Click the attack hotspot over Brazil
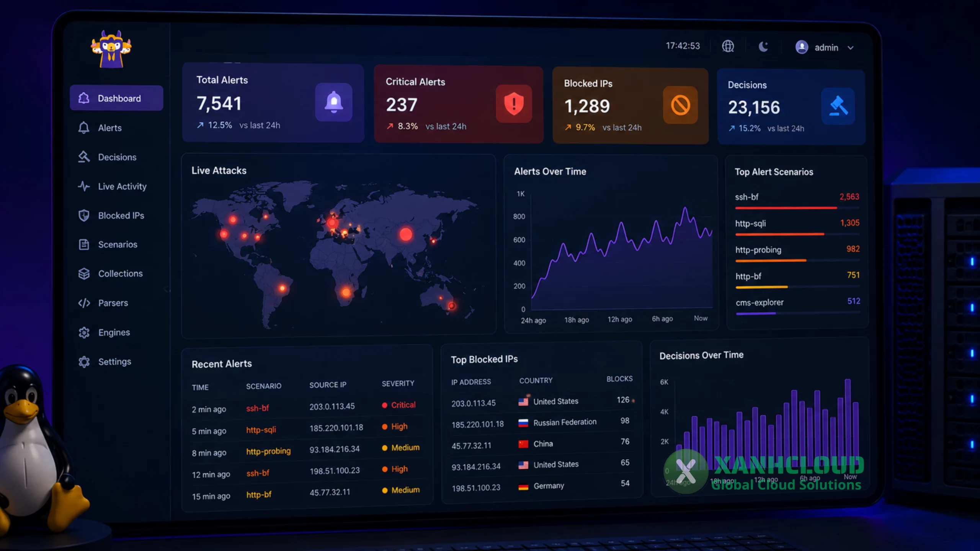 283,288
